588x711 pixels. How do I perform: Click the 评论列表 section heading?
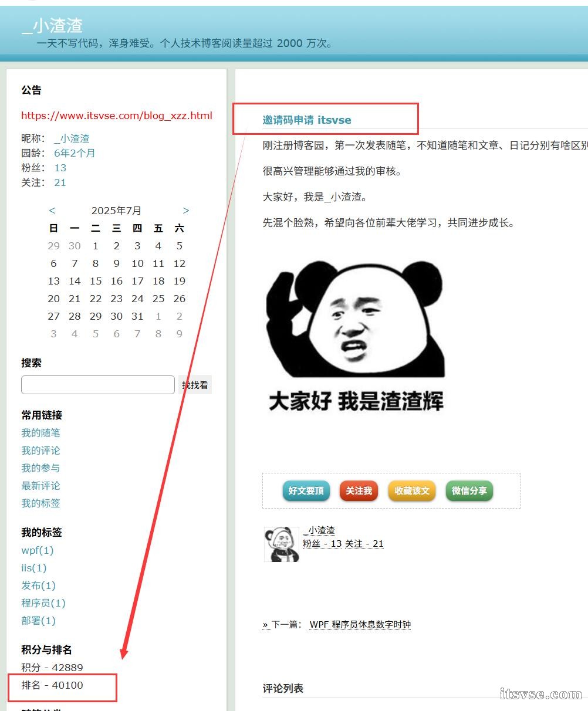pos(283,689)
